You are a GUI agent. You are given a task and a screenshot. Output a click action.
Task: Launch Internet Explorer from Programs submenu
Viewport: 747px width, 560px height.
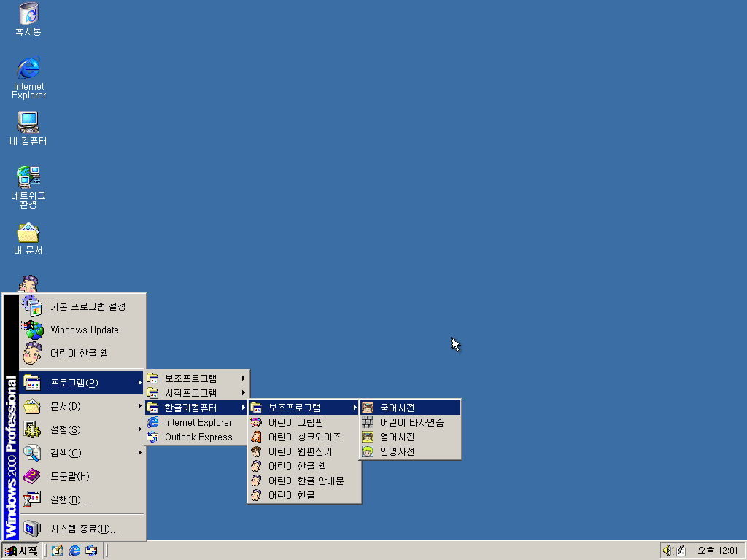tap(197, 422)
